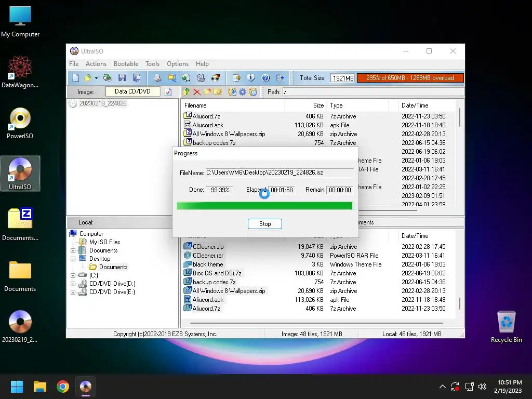Open the File menu
532x399 pixels.
coord(74,64)
